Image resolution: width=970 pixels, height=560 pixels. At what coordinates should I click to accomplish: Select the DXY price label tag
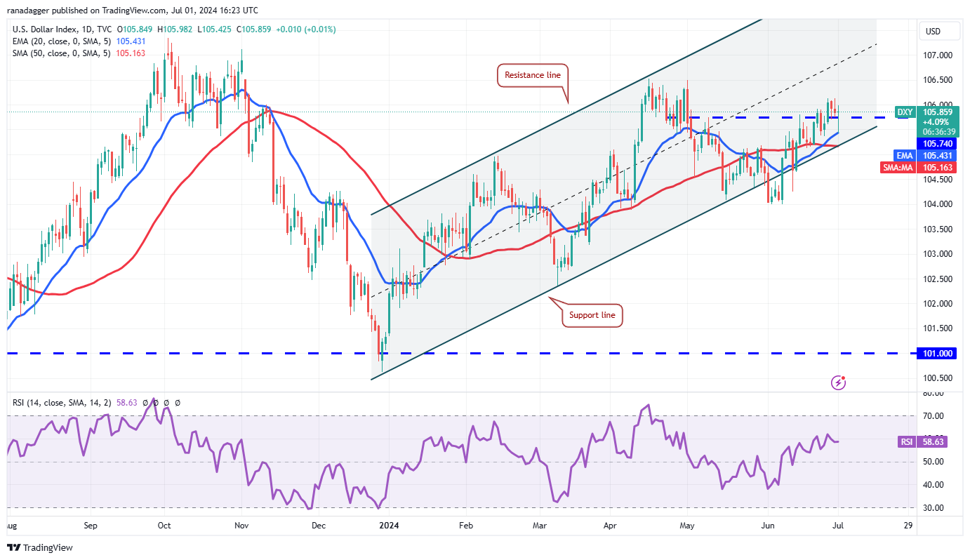click(905, 112)
